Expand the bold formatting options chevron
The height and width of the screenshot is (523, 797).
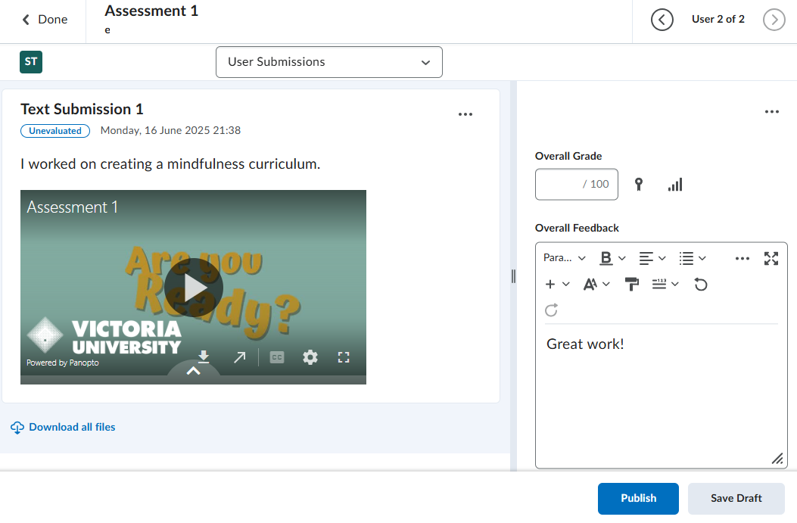622,258
